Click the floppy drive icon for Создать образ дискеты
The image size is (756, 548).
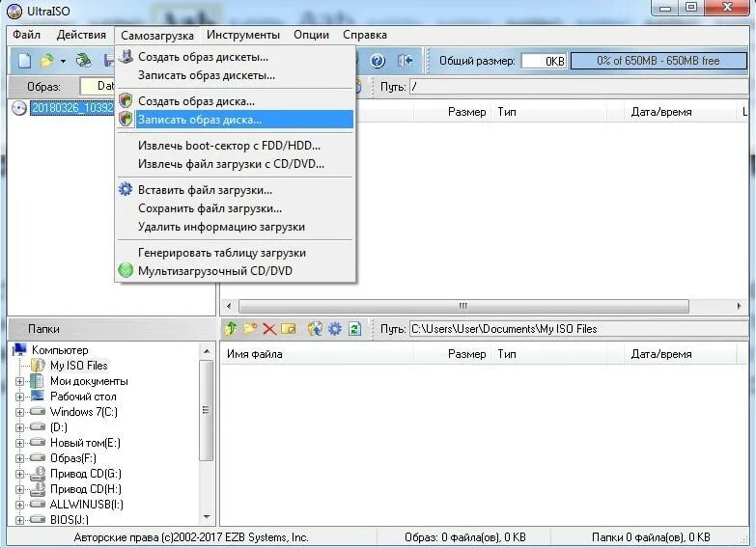(126, 57)
